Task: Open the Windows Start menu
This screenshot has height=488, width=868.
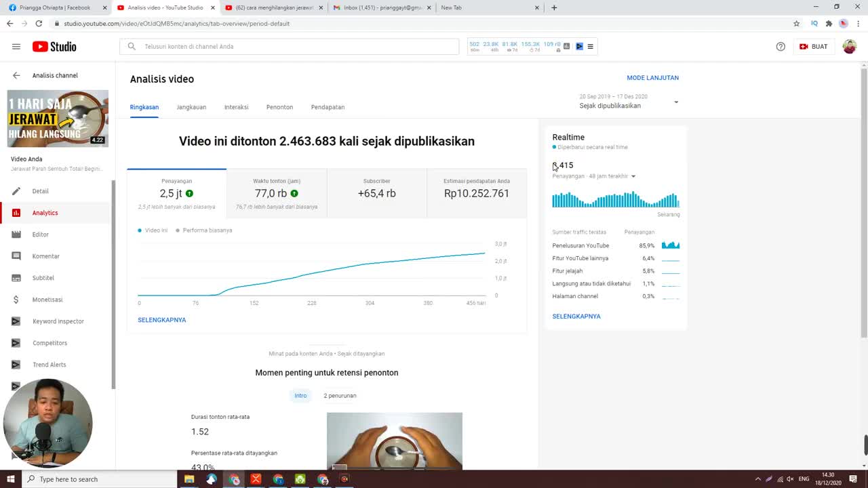Action: pyautogui.click(x=10, y=479)
